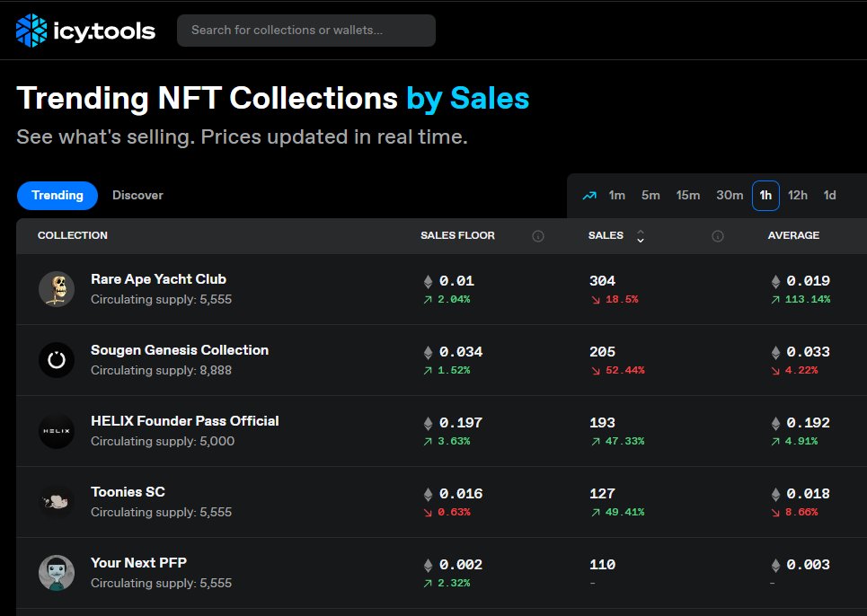
Task: Click the "Circulating supply: 5,000" text
Action: 163,442
